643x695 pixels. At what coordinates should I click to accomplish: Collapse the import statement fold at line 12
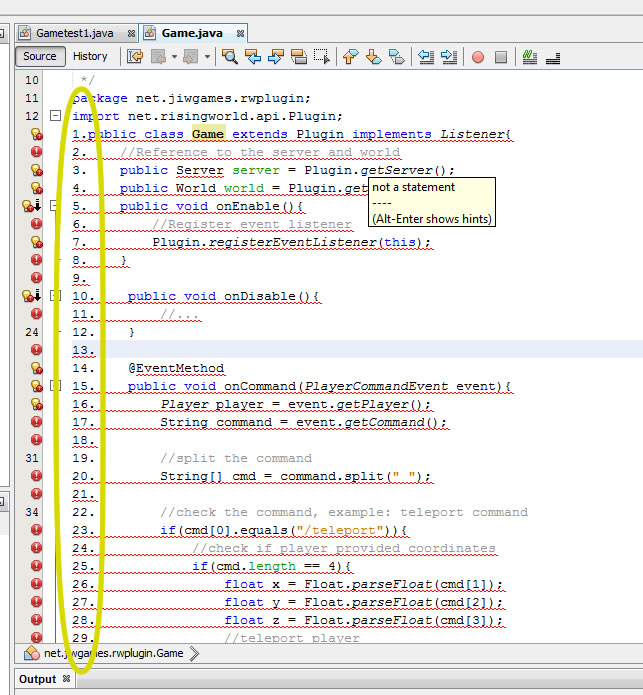tap(55, 116)
